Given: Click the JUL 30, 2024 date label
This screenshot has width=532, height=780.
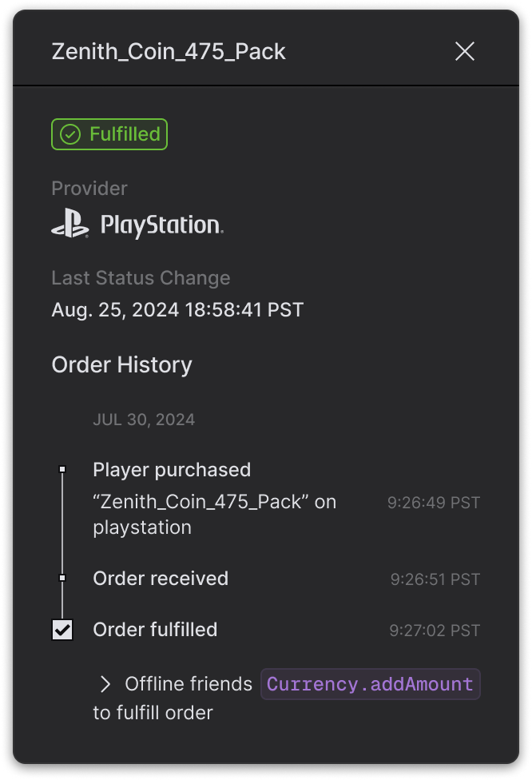Looking at the screenshot, I should pyautogui.click(x=144, y=420).
